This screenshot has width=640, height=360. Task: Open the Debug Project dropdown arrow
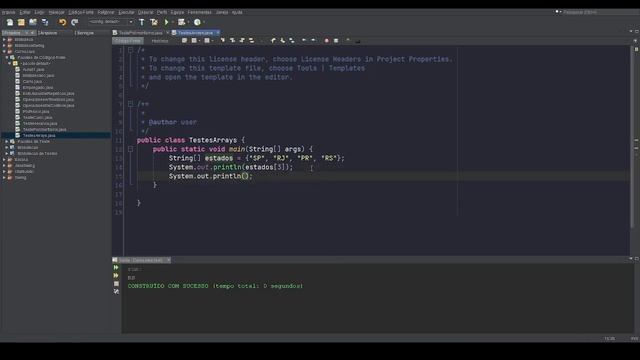point(188,22)
